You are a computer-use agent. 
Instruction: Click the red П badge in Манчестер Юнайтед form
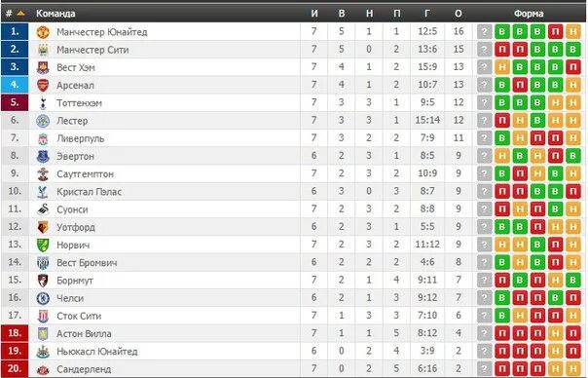(x=555, y=32)
